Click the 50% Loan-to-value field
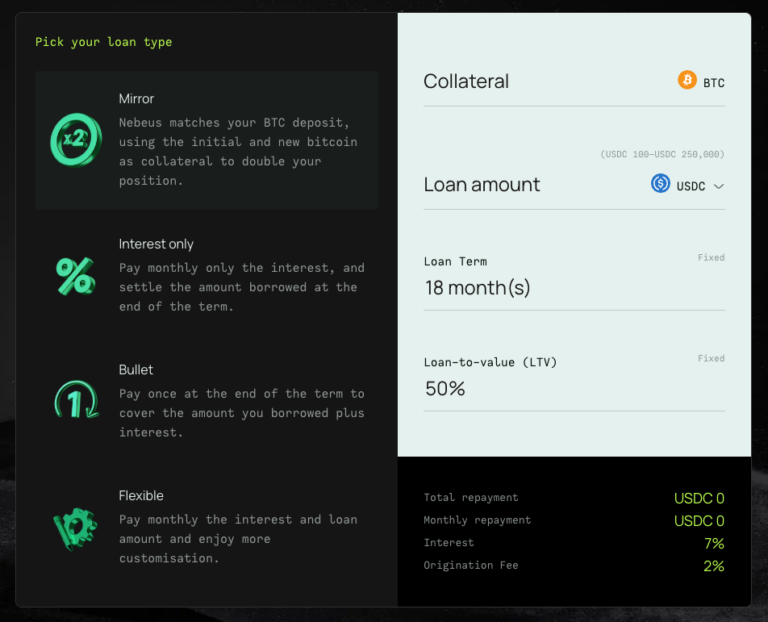This screenshot has width=768, height=622. 445,389
